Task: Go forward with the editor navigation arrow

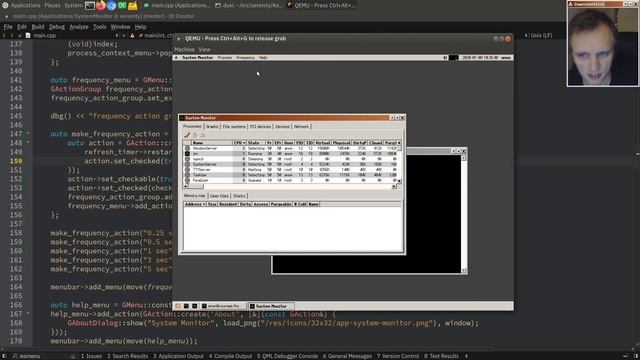Action: [x=11, y=36]
